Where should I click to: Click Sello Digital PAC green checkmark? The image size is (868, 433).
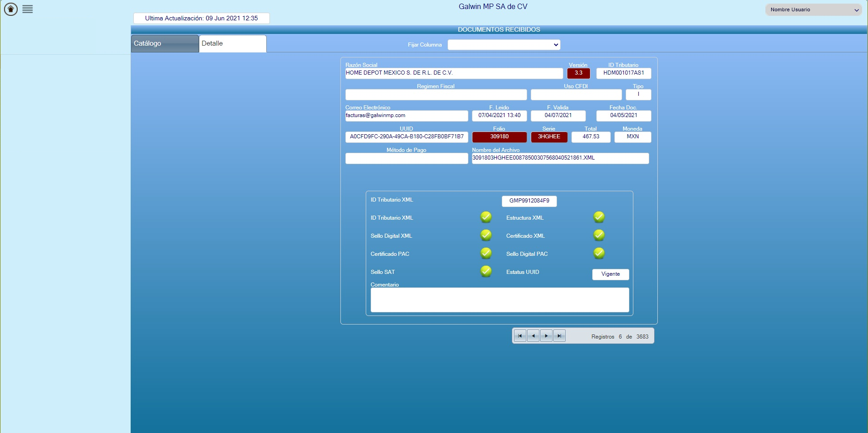[599, 253]
